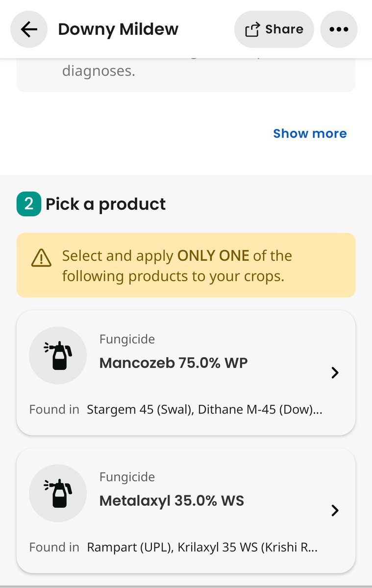Tap the Pick a product heading
The width and height of the screenshot is (372, 588).
coord(106,204)
